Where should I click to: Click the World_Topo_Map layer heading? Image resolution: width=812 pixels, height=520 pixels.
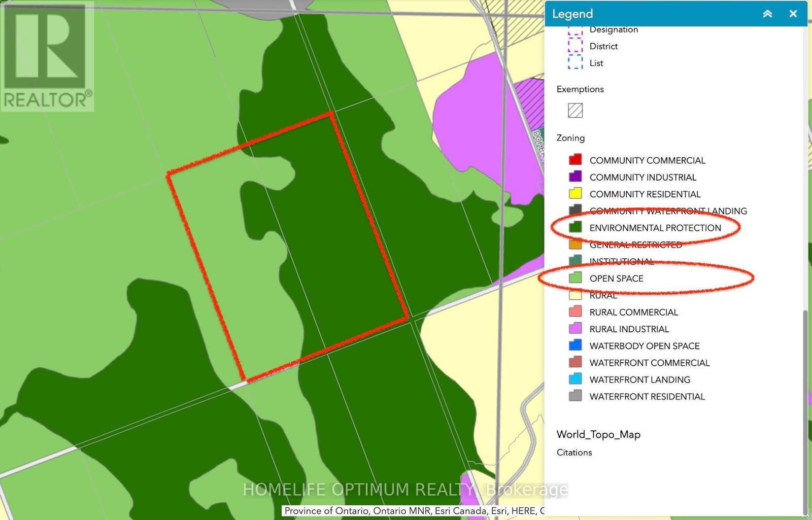598,435
